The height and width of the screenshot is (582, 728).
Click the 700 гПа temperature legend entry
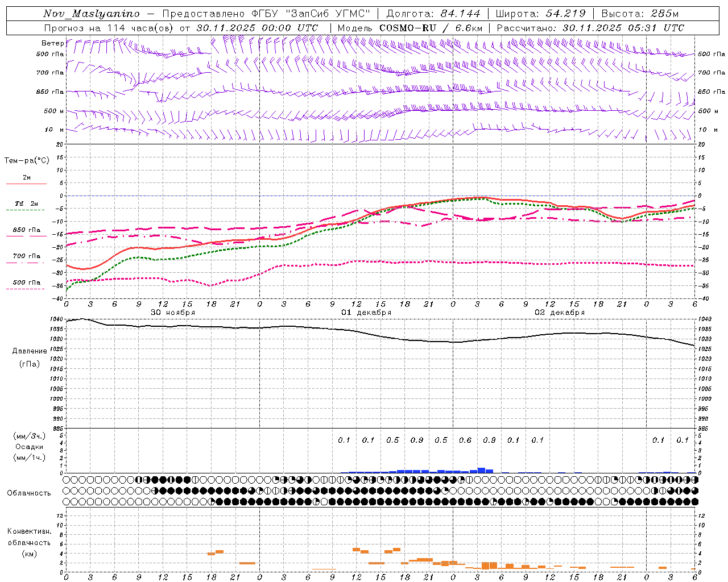pos(27,256)
